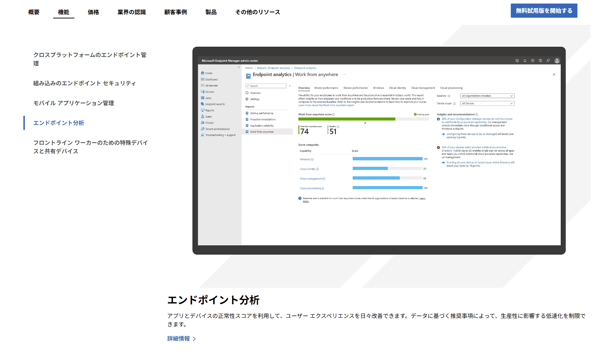
Task: Switch to Device performance tab
Action: pos(356,88)
